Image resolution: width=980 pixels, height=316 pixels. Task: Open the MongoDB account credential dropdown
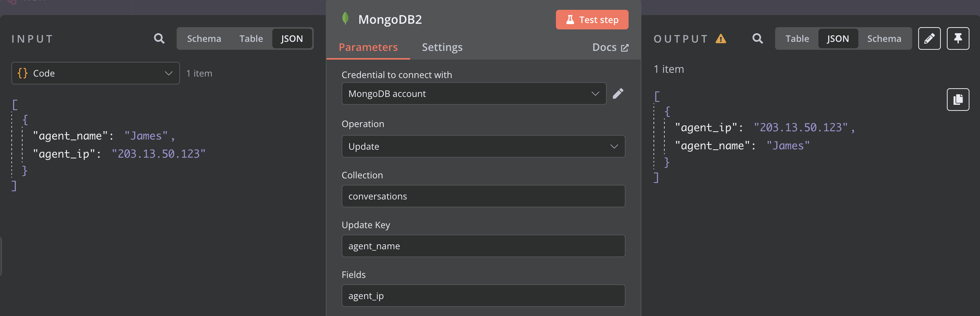click(474, 94)
